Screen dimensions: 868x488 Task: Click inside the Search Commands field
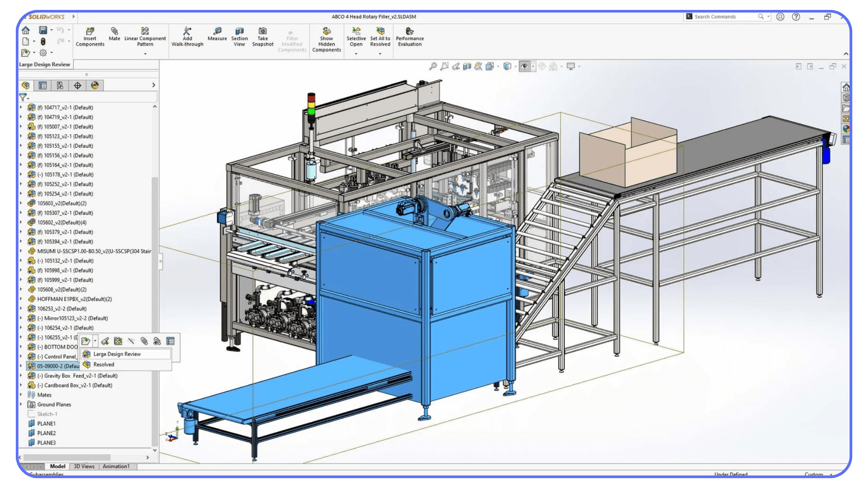pos(723,17)
